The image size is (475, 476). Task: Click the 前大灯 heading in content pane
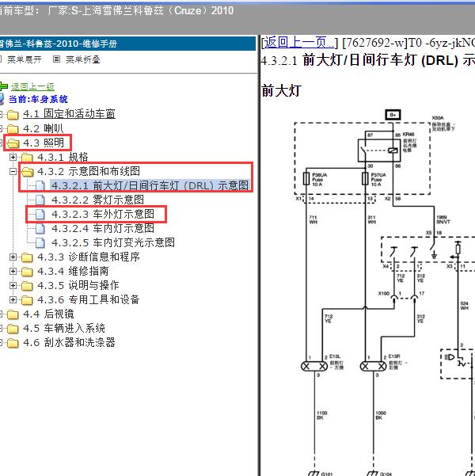281,91
